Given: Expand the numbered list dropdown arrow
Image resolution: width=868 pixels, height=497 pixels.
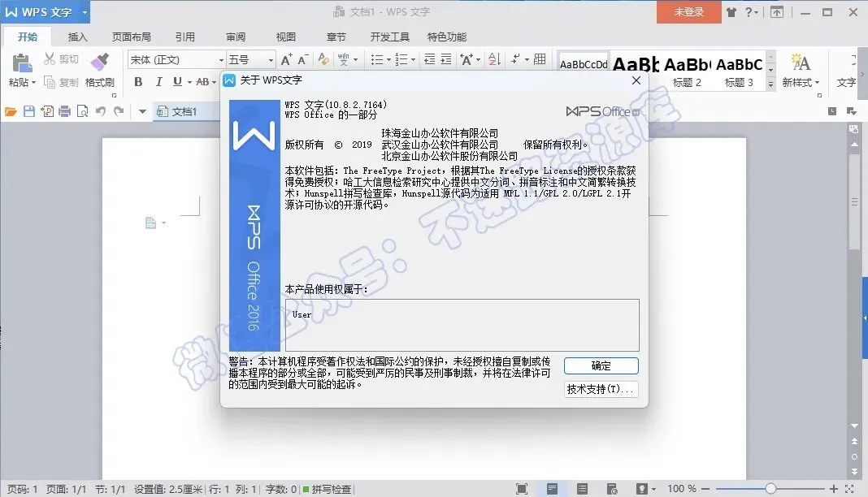Looking at the screenshot, I should 413,60.
